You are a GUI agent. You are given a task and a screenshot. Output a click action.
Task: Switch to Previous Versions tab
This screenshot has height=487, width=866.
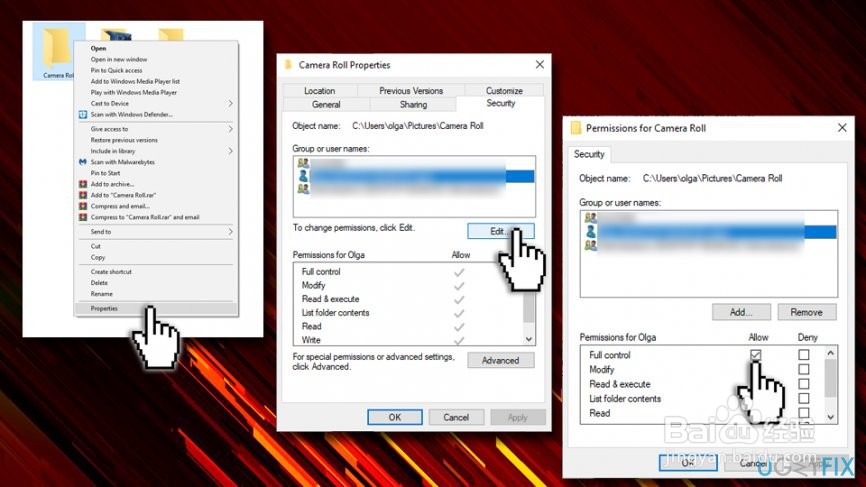coord(411,91)
